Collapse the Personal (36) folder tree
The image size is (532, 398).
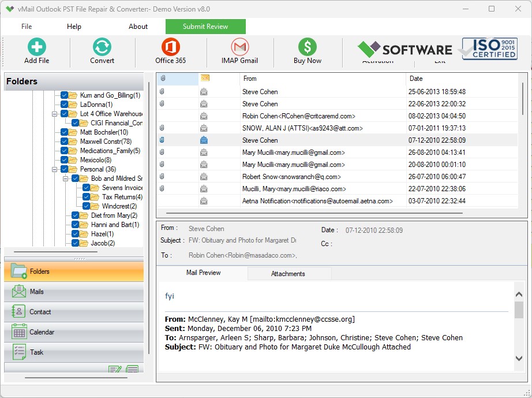54,169
